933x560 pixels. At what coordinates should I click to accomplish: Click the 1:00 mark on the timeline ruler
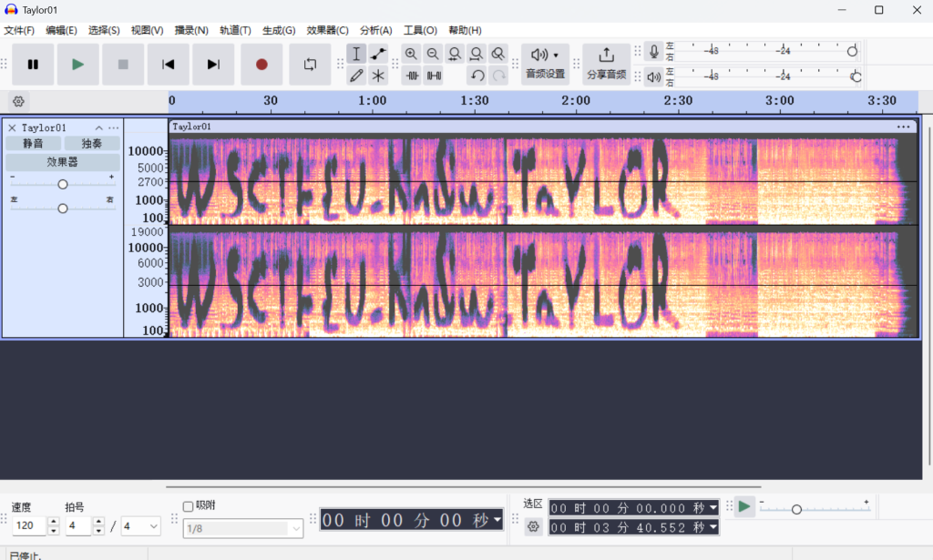pos(373,100)
